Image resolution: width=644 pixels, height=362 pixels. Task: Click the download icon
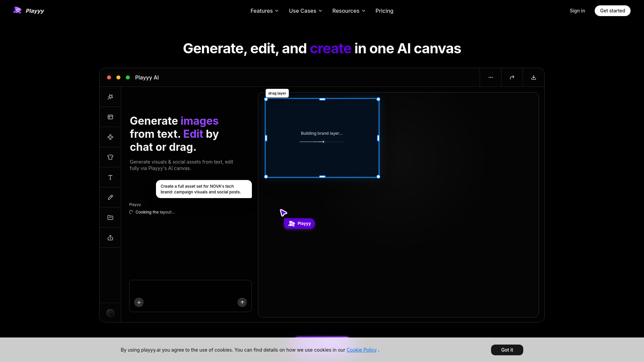(x=534, y=77)
